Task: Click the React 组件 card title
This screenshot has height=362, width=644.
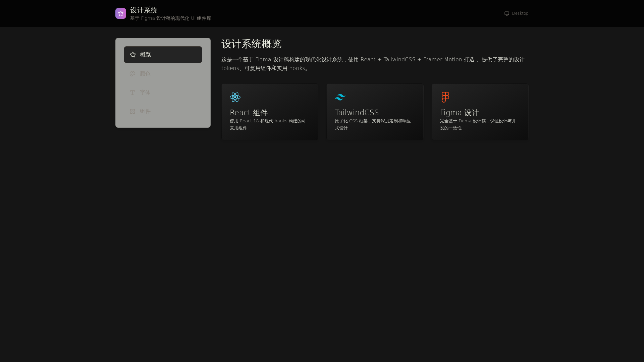Action: pyautogui.click(x=249, y=113)
